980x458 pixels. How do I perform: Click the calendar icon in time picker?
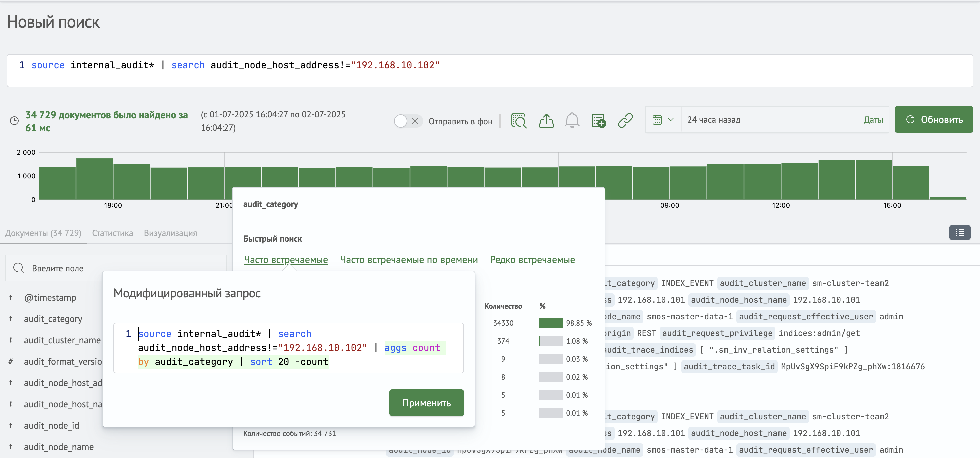657,120
